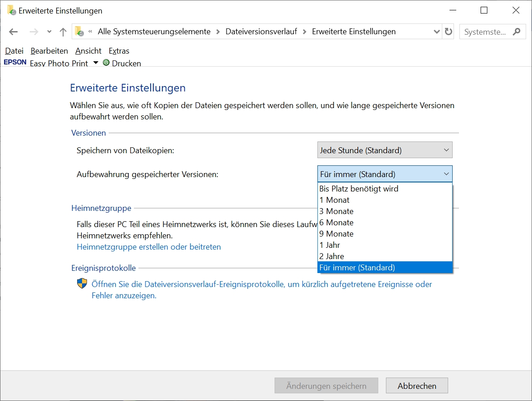
Task: Pick 1 Jahr retention option
Action: pyautogui.click(x=385, y=245)
